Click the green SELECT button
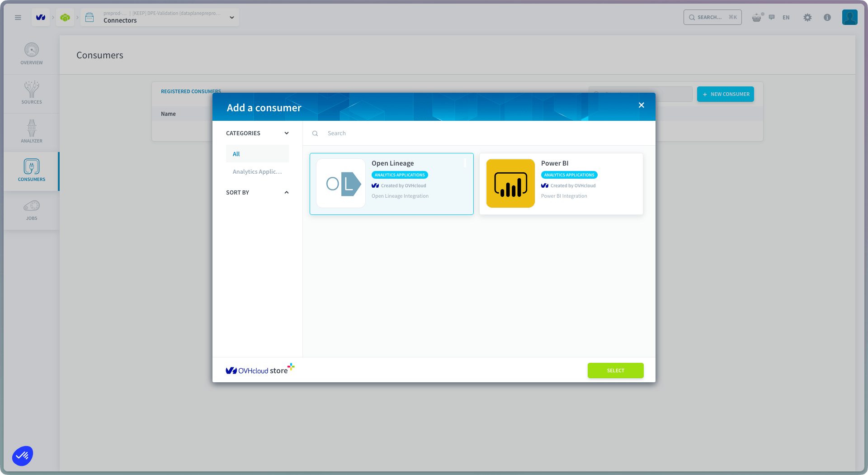868x475 pixels. coord(616,370)
